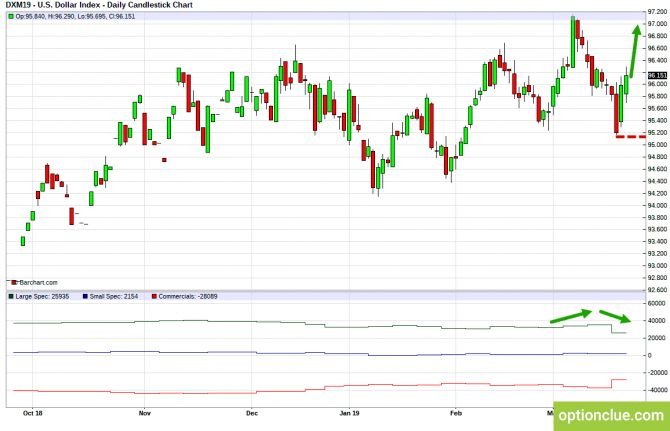Click the Feb date axis label
This screenshot has width=670, height=431.
click(456, 413)
